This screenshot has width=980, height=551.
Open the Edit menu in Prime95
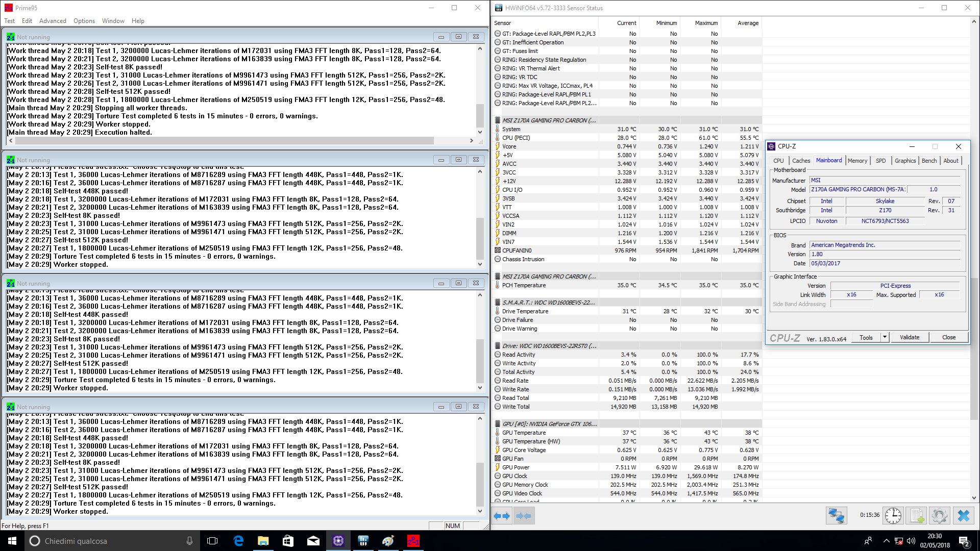(27, 21)
